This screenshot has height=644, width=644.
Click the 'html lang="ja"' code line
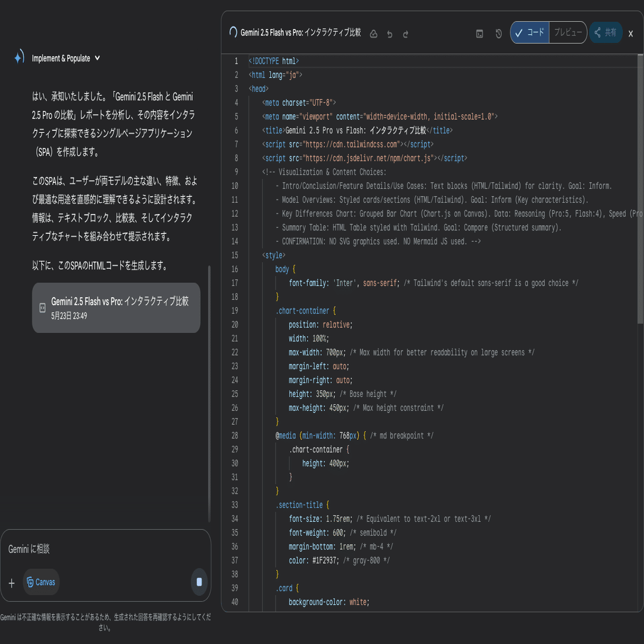coord(275,75)
